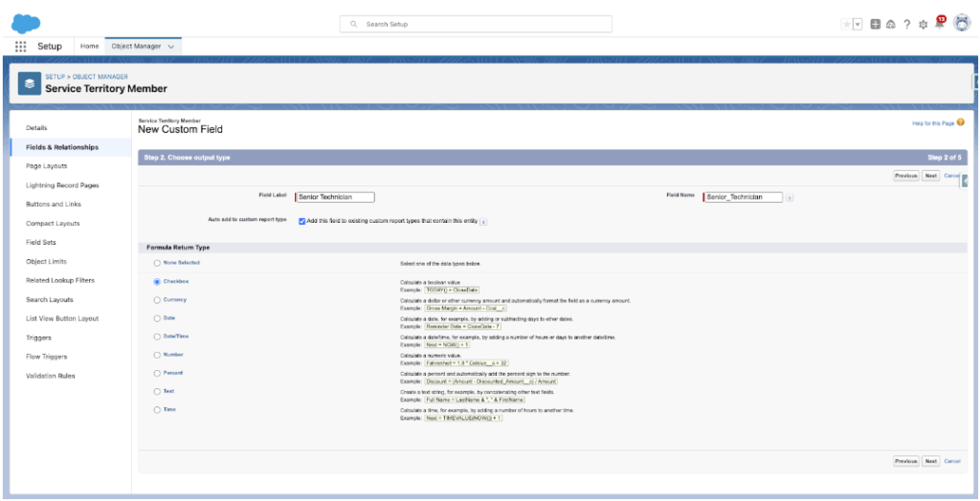Image resolution: width=980 pixels, height=501 pixels.
Task: Click the bottom Next button
Action: coord(931,461)
